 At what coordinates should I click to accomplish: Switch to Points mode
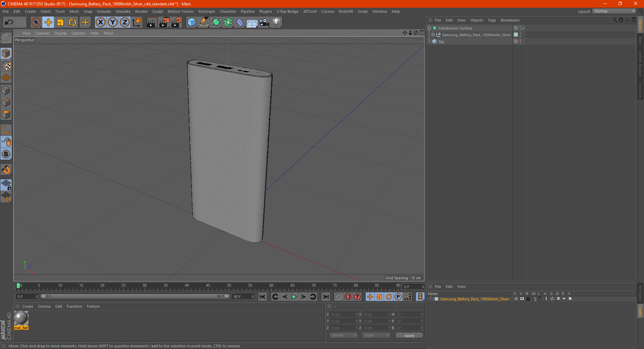[x=6, y=90]
